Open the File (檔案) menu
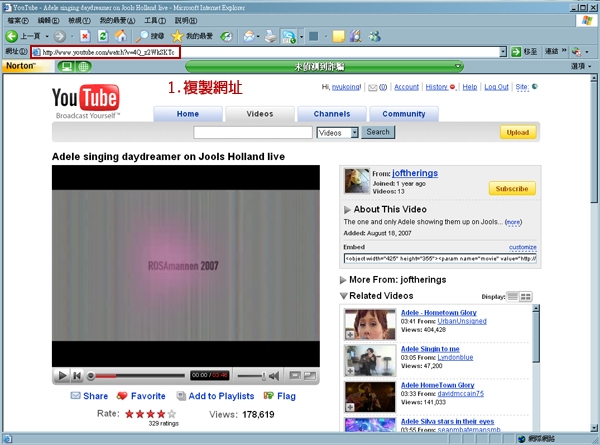 click(x=18, y=20)
